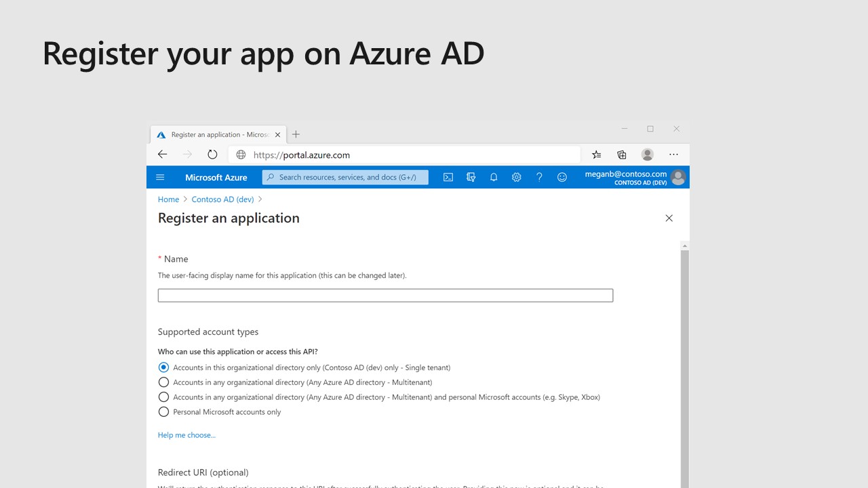
Task: Open the browser settings ellipsis menu
Action: pyautogui.click(x=673, y=155)
